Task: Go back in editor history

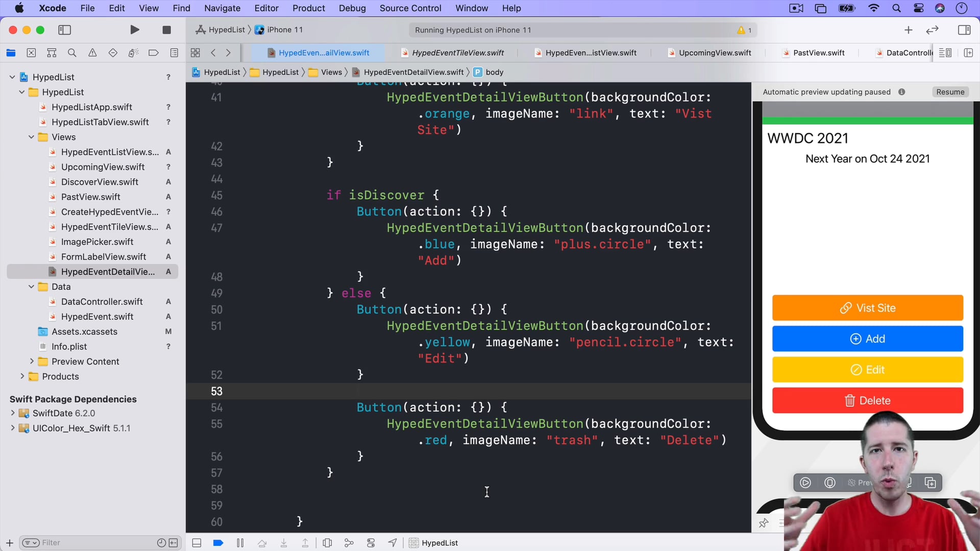Action: click(x=213, y=53)
